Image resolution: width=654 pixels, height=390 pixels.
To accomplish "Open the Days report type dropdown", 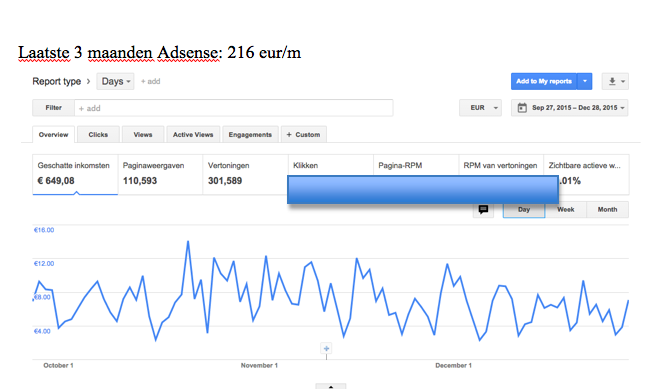I will point(116,81).
